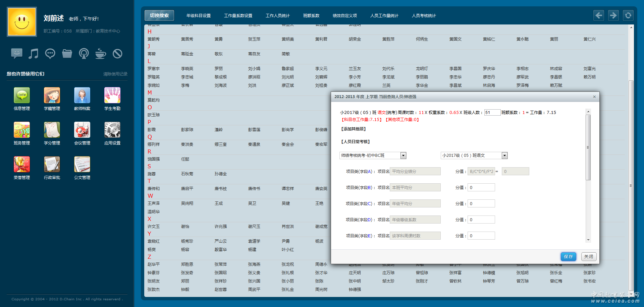Switch to the 工作量系数设置 tab
Viewport: 644px width, 307px height.
point(238,16)
